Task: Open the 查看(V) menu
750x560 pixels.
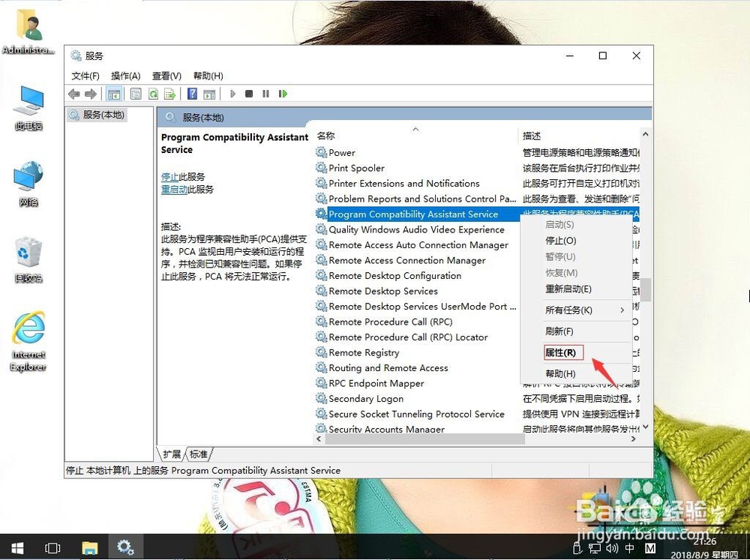Action: (x=166, y=76)
